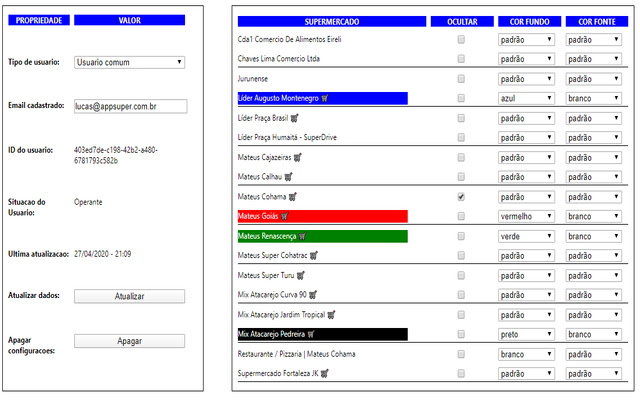Open Cor Fonte dropdown for Mix Atacarejo Pedreira
Image resolution: width=640 pixels, height=400 pixels.
[593, 334]
